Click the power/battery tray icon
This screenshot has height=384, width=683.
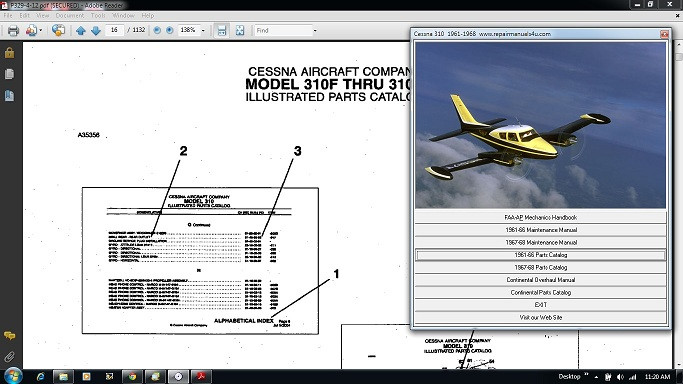608,377
